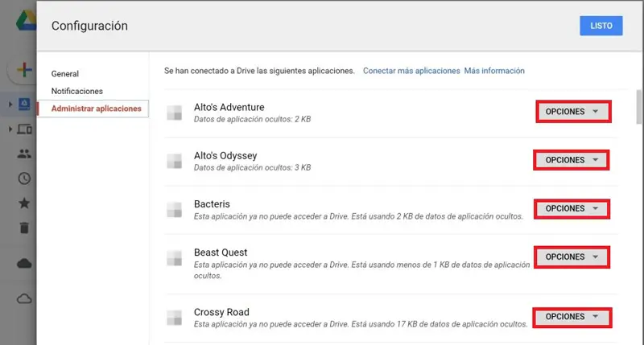644x345 pixels.
Task: Open OPCIONES dropdown for Alto's Adventure
Action: pyautogui.click(x=573, y=112)
